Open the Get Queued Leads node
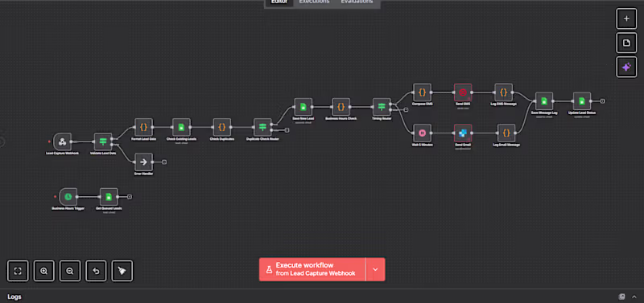 click(x=109, y=197)
